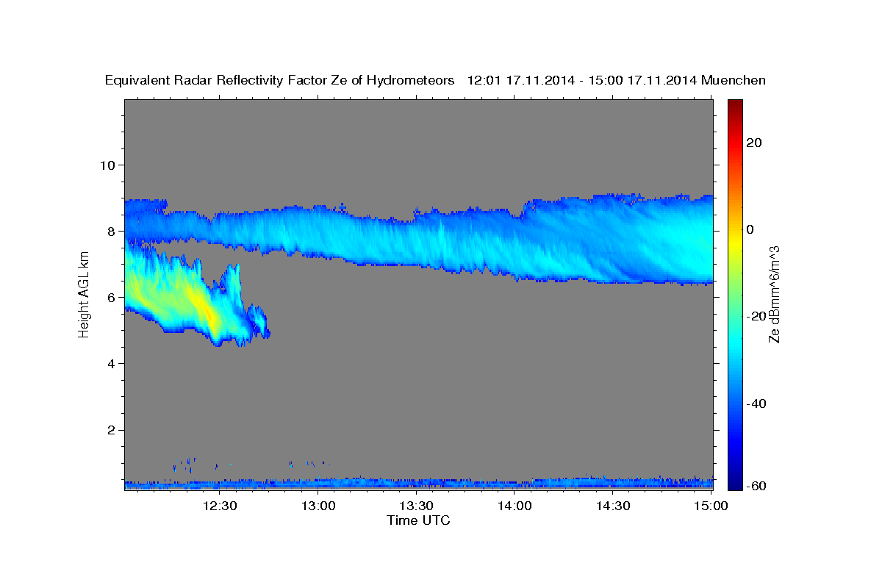Click the 'Ze dBmm^6/m^3' colorbar label
Viewport: 882px width, 588px height.
pos(774,295)
